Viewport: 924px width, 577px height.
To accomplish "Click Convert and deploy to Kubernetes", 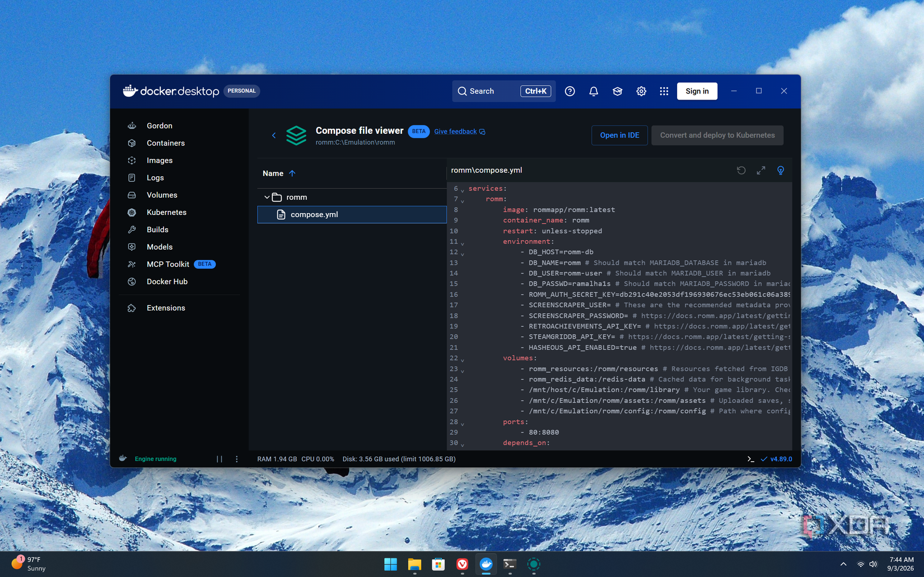I will 717,135.
